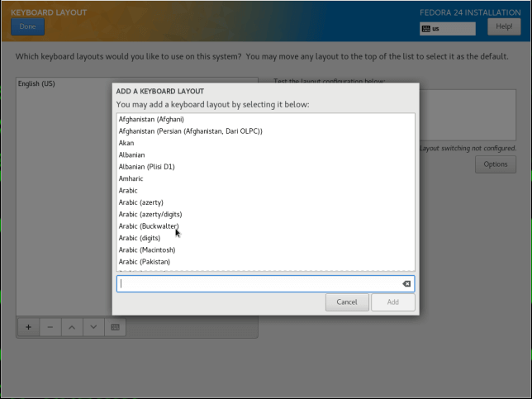Select Arabic (digits) layout
The image size is (532, 399).
pyautogui.click(x=266, y=238)
